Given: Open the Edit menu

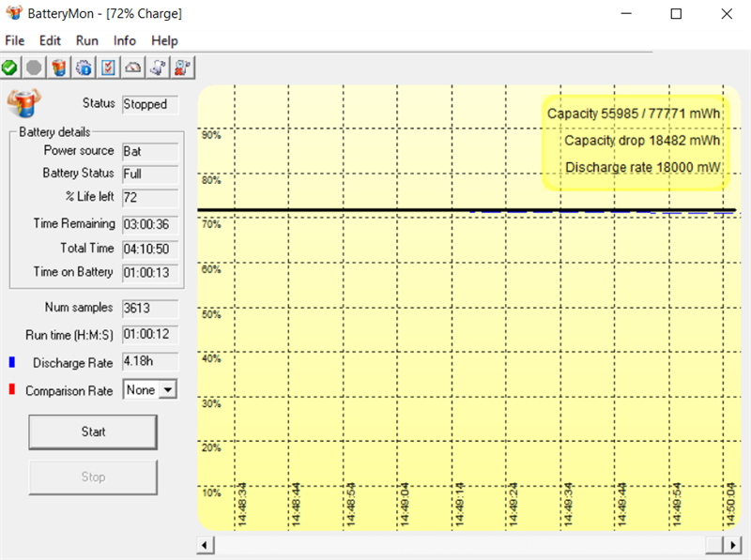Looking at the screenshot, I should coord(50,40).
